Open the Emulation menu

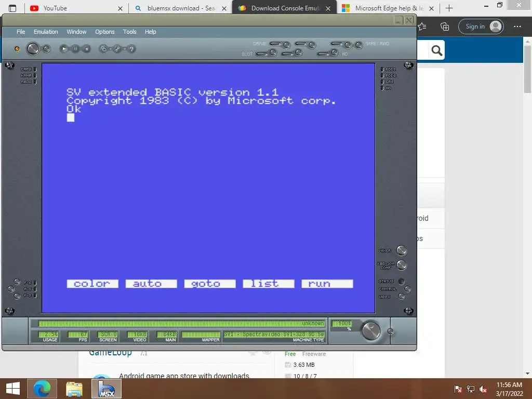pos(46,32)
